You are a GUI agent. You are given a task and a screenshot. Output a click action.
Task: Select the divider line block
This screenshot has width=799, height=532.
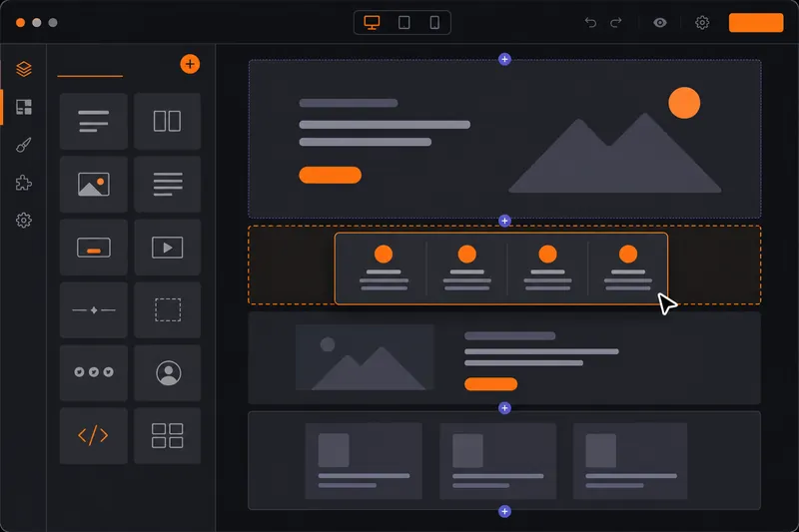(93, 310)
